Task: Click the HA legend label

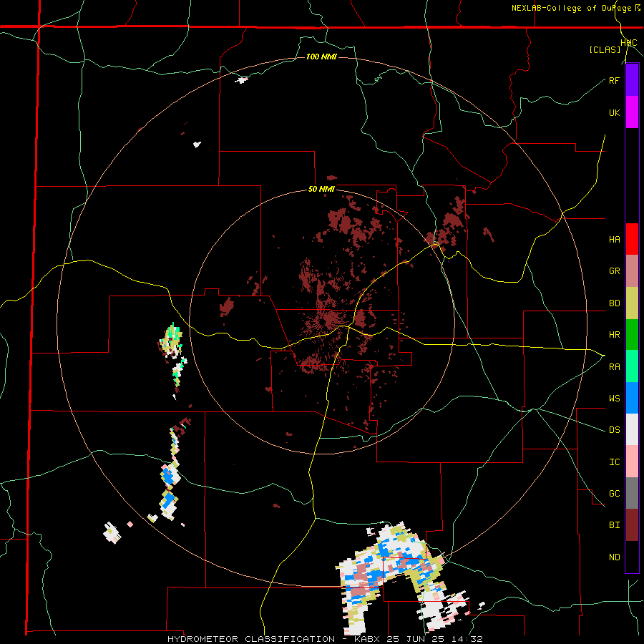Action: pyautogui.click(x=614, y=240)
